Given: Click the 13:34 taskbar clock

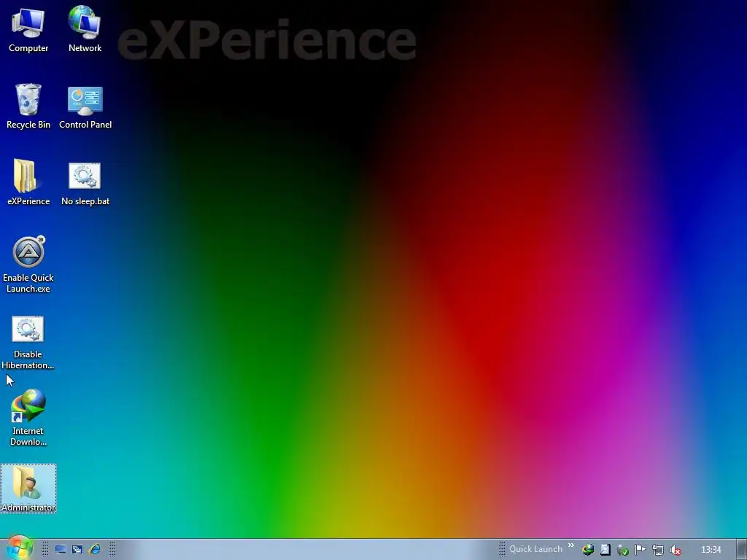Looking at the screenshot, I should [x=711, y=550].
